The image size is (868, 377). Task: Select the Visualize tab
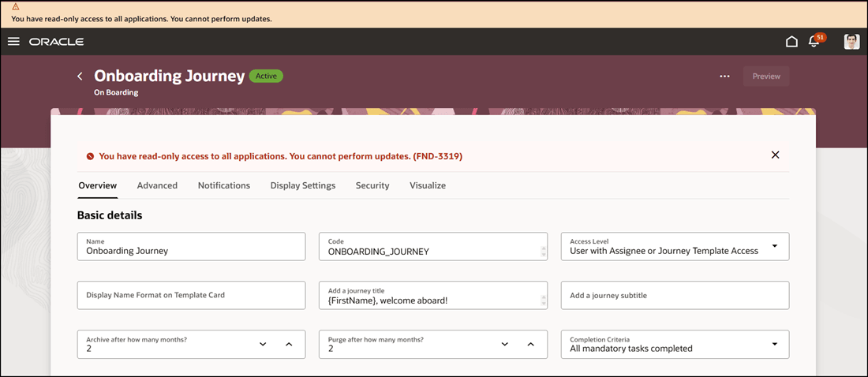tap(428, 185)
